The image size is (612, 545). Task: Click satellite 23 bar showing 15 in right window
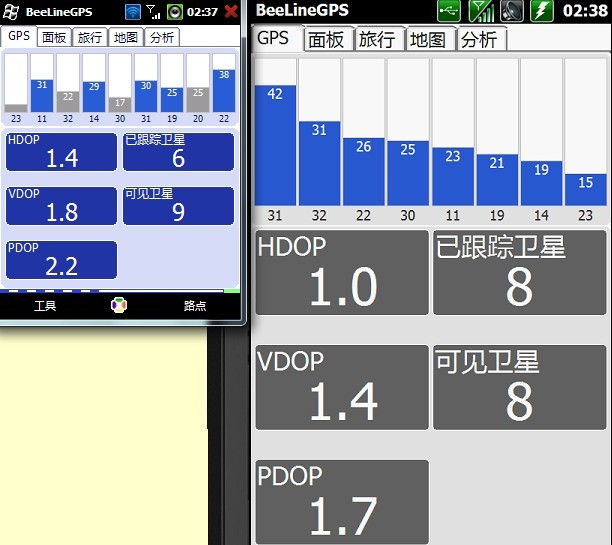click(x=585, y=190)
